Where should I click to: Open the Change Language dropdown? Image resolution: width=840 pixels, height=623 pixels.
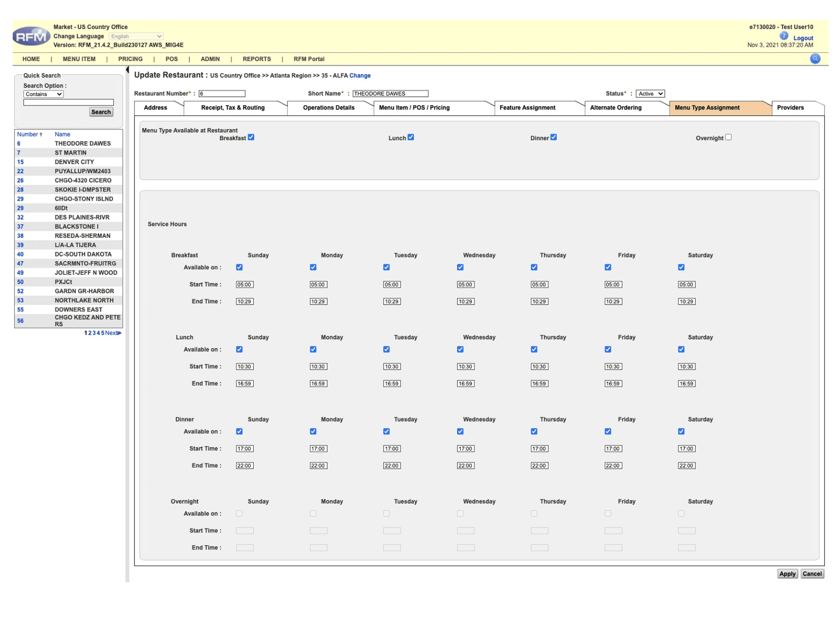pyautogui.click(x=136, y=36)
